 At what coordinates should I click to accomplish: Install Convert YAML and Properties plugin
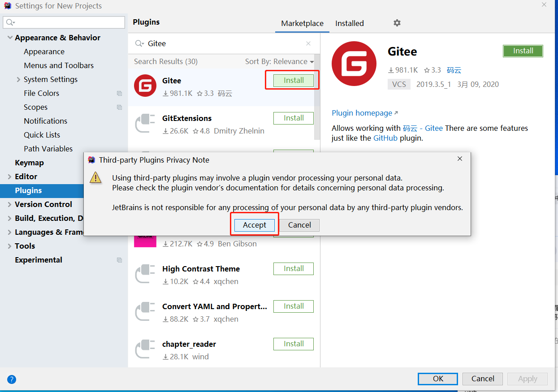(x=294, y=306)
